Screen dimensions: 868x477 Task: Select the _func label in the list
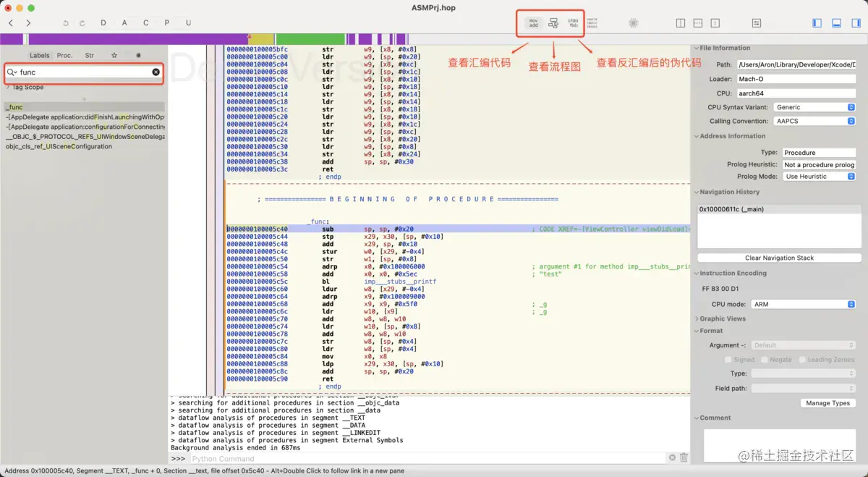(x=84, y=107)
